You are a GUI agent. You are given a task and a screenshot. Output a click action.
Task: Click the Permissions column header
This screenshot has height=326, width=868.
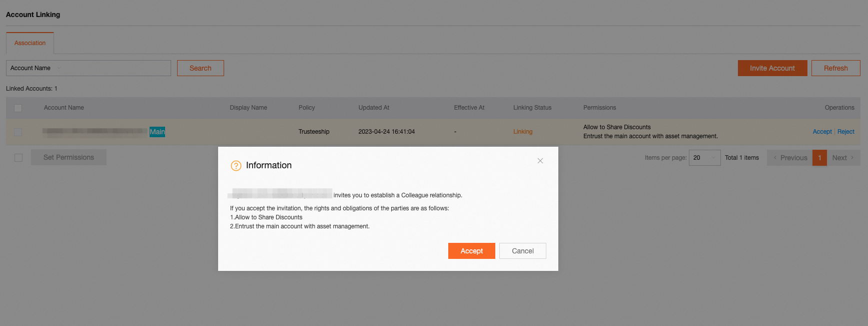599,108
